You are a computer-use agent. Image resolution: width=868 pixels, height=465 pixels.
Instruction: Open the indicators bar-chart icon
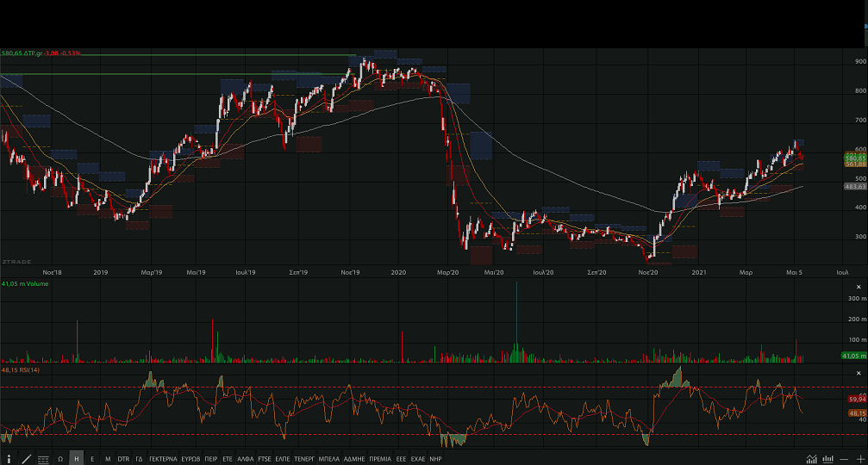click(x=827, y=458)
